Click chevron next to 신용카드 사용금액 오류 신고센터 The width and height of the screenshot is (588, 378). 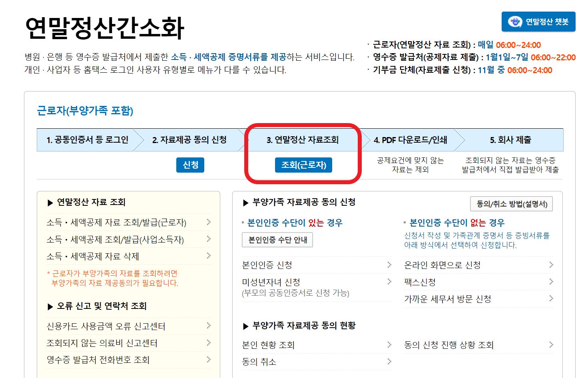(x=209, y=326)
